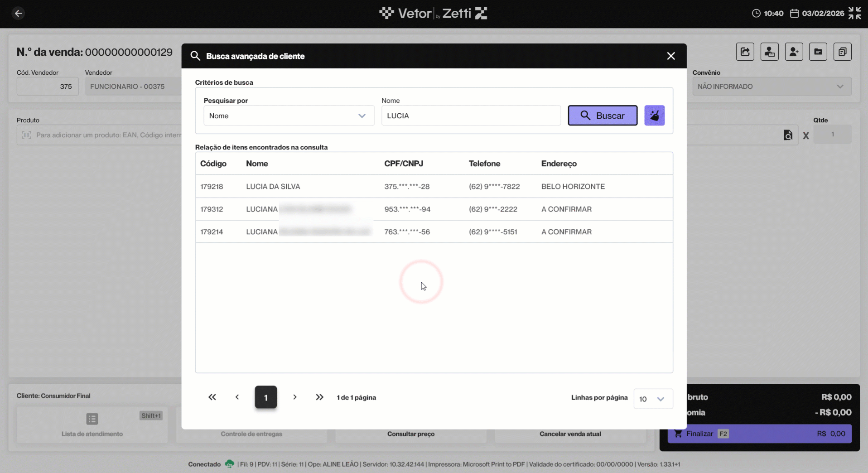
Task: Clear search criteria with the broom icon
Action: [x=655, y=116]
